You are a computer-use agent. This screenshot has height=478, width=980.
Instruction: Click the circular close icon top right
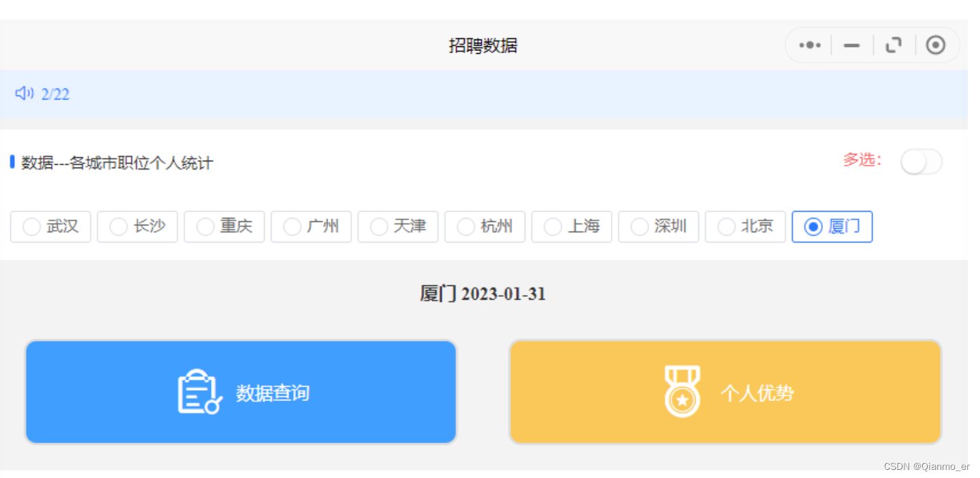tap(936, 44)
